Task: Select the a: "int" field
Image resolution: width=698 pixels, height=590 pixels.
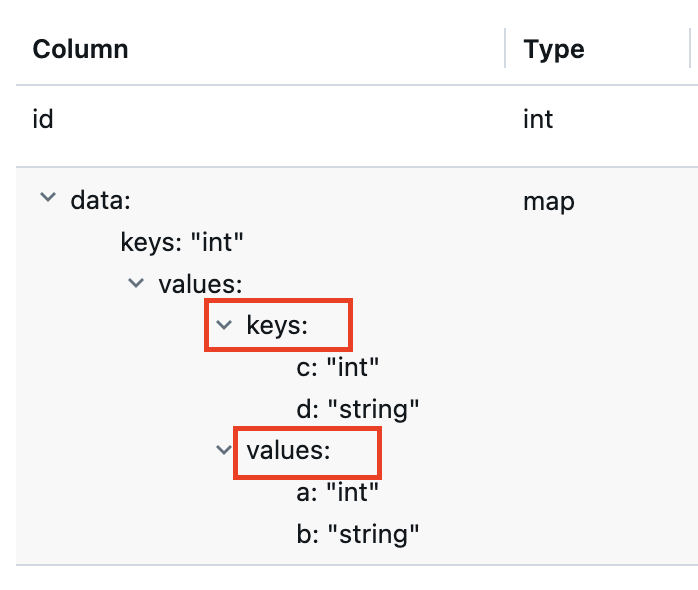Action: [337, 492]
